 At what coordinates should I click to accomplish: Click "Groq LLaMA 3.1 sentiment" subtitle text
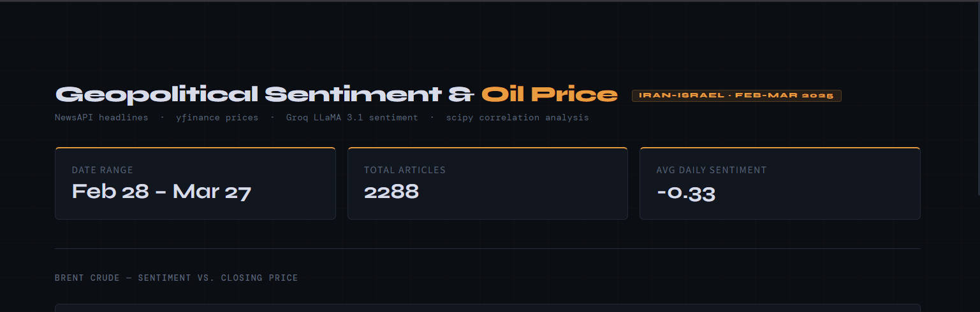(x=351, y=118)
